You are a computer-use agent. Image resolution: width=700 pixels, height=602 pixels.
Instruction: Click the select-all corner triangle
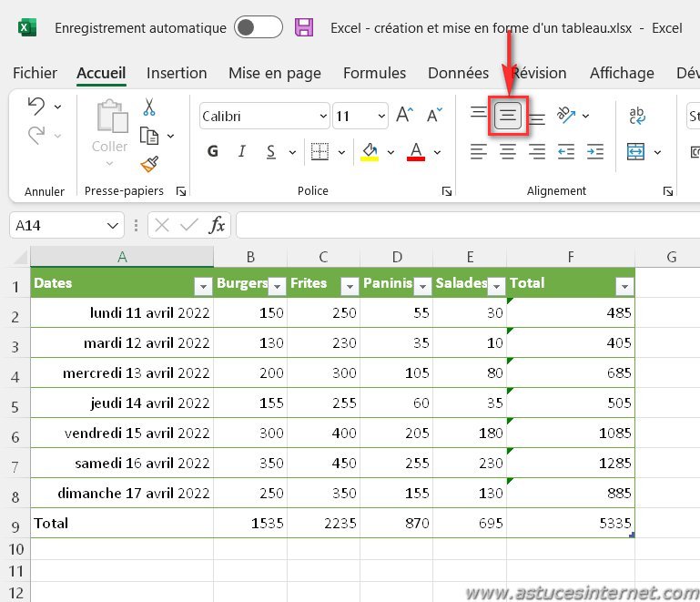click(x=21, y=257)
